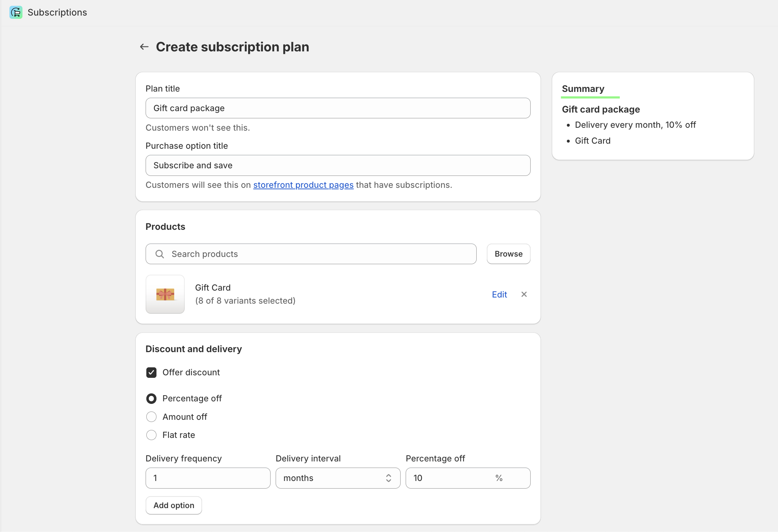Click the Subscriptions header title

point(57,12)
